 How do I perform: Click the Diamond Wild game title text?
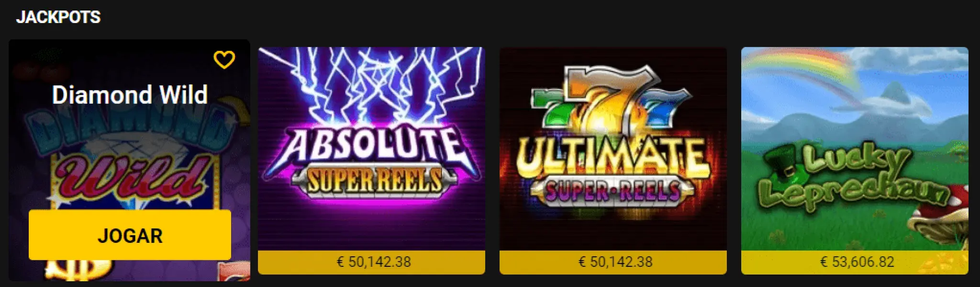[x=130, y=95]
